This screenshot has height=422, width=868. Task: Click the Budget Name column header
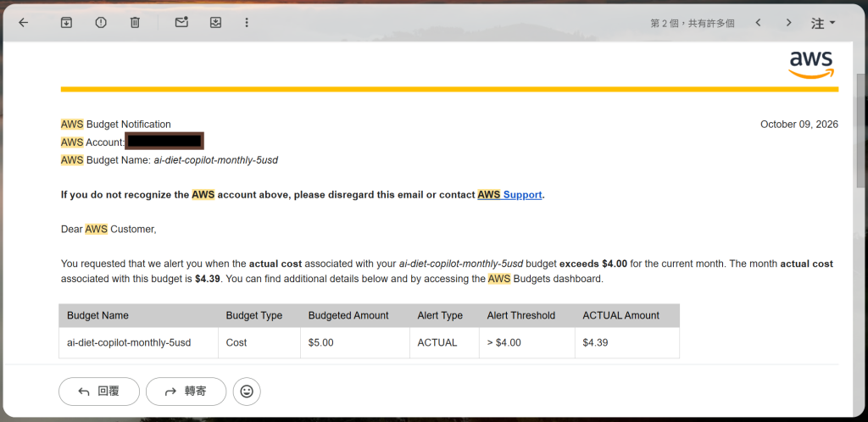click(98, 315)
